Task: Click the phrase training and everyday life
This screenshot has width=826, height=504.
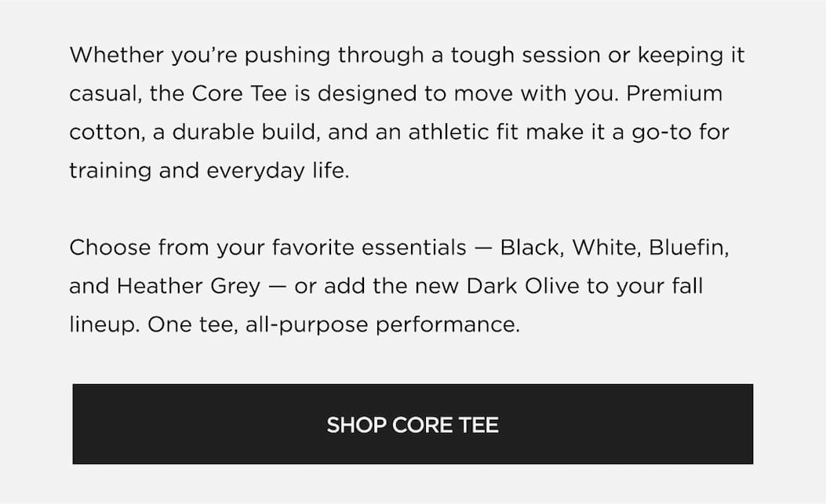Action: 209,170
